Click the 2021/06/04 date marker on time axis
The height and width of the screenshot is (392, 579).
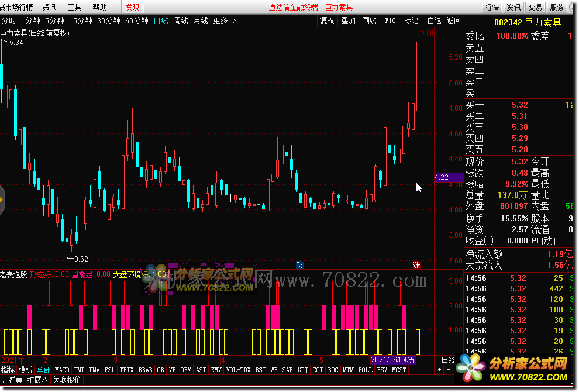(x=393, y=360)
